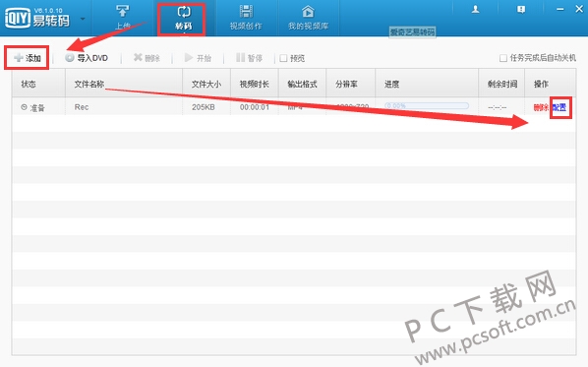Click the 添加 add file button
The width and height of the screenshot is (588, 367).
(27, 58)
